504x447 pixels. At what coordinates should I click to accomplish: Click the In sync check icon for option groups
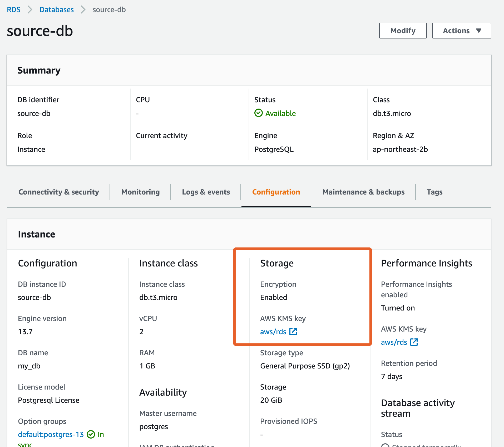point(91,434)
